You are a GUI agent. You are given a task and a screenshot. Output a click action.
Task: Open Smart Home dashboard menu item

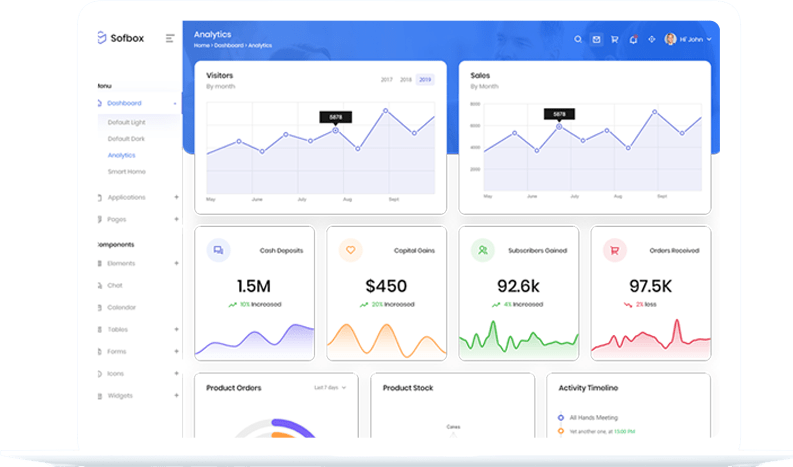pyautogui.click(x=126, y=171)
